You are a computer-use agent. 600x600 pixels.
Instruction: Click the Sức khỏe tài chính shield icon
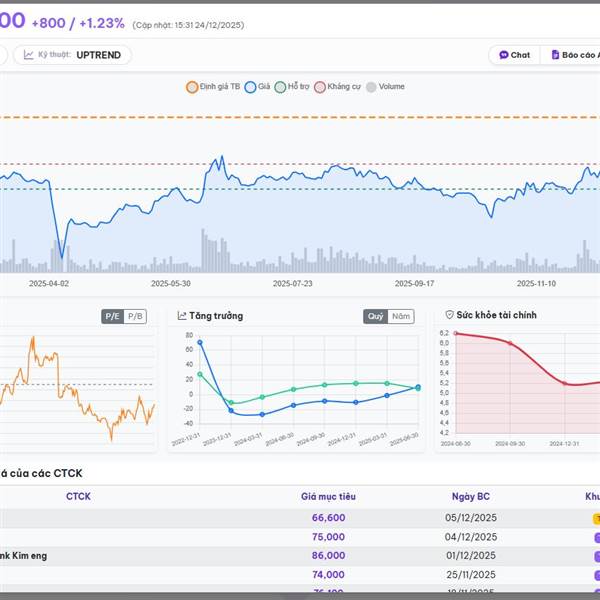tap(449, 316)
